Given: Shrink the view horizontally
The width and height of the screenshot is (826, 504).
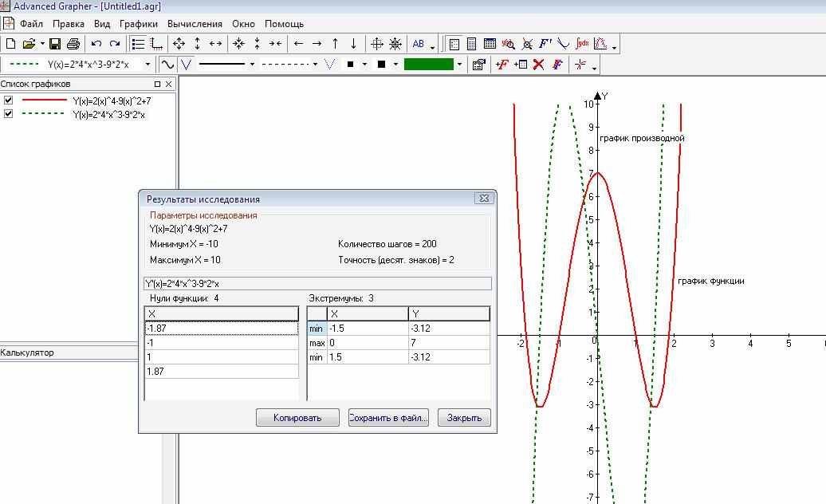Looking at the screenshot, I should [x=276, y=44].
